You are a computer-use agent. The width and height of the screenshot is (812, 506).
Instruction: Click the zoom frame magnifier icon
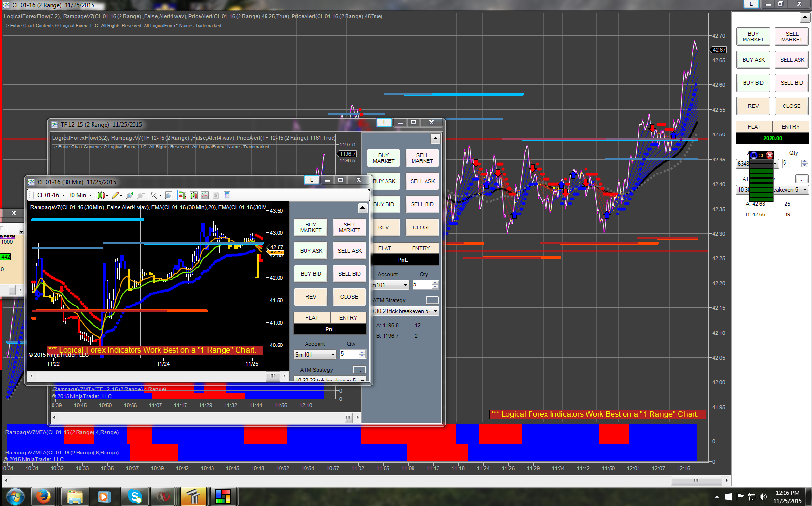click(x=168, y=195)
